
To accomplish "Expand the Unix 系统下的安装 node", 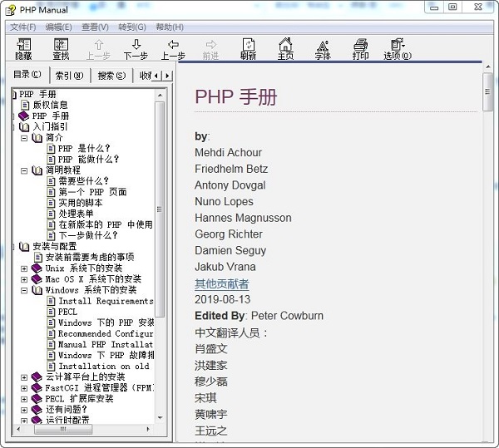I will pyautogui.click(x=25, y=268).
